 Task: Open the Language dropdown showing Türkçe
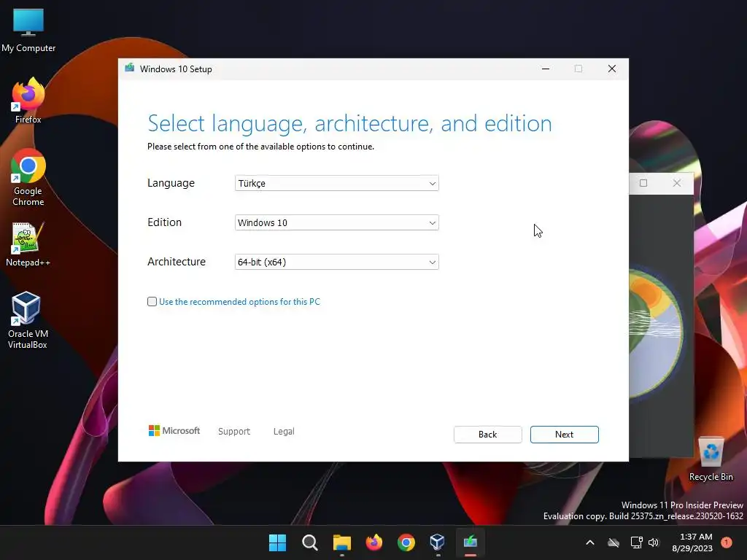(x=336, y=183)
